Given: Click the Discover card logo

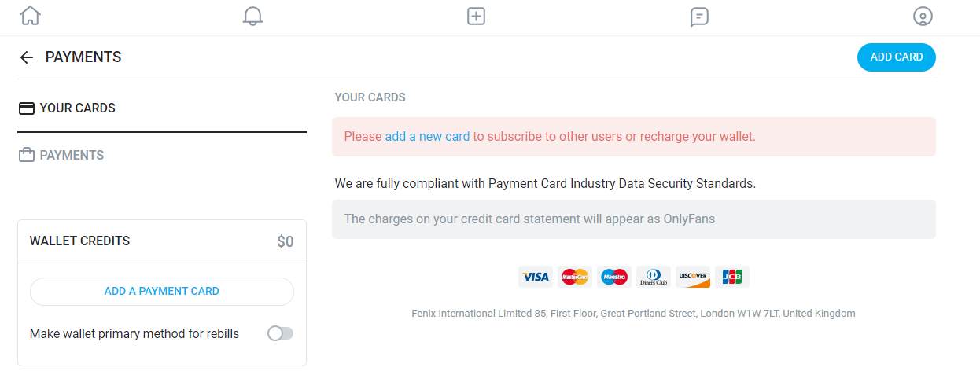Looking at the screenshot, I should coord(693,277).
